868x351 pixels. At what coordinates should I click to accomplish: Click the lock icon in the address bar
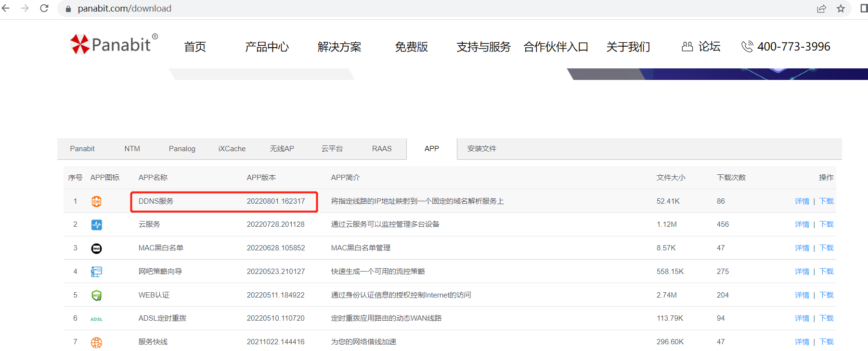(x=68, y=9)
